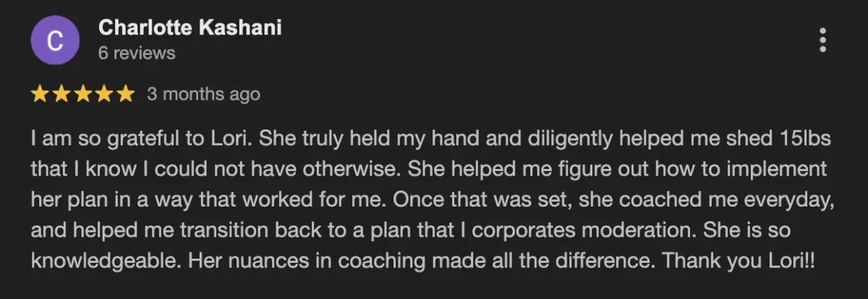Click the word "diligently" in the review
This screenshot has height=299, width=868.
571,138
